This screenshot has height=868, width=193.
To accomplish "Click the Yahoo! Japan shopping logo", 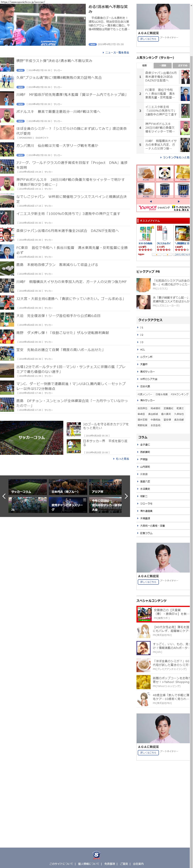I will (147, 208).
